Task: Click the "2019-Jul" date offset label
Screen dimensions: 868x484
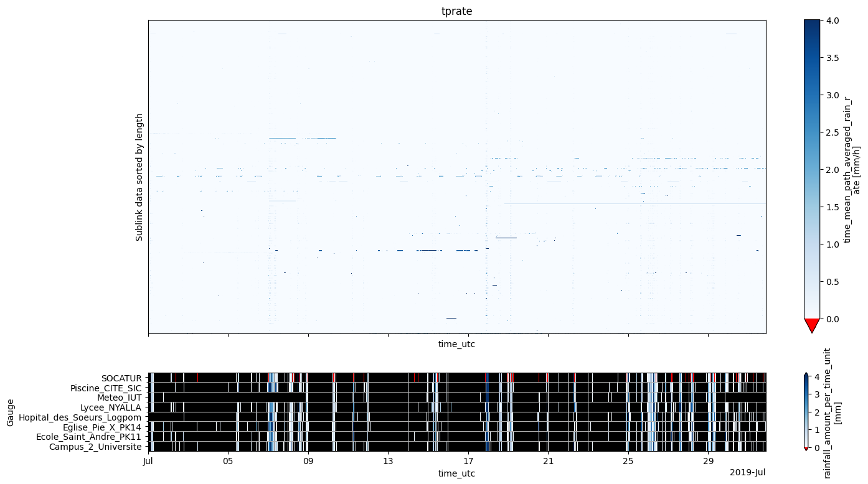Action: click(x=747, y=473)
